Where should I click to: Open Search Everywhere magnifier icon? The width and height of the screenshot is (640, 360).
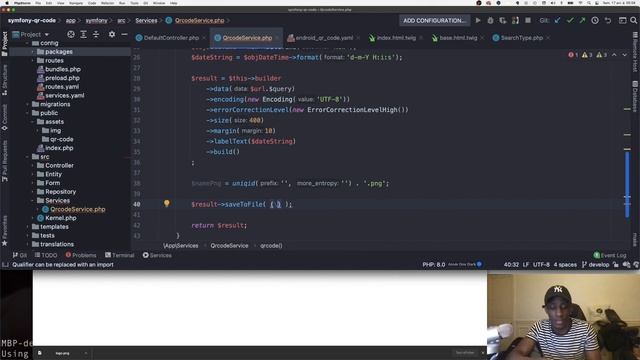[633, 20]
